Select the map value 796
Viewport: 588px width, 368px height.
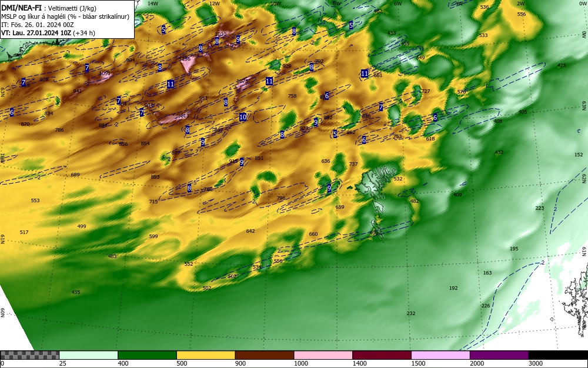point(281,198)
